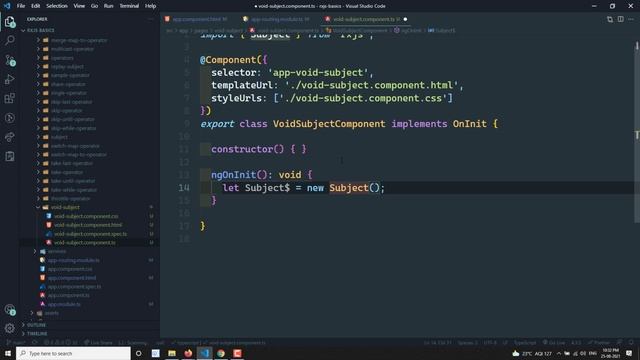Open Cortana circle on the taskbar
Image resolution: width=640 pixels, height=360 pixels.
[x=138, y=353]
